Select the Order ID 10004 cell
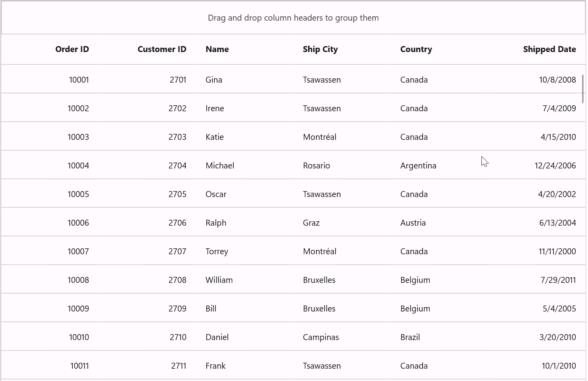The width and height of the screenshot is (588, 381). 78,165
